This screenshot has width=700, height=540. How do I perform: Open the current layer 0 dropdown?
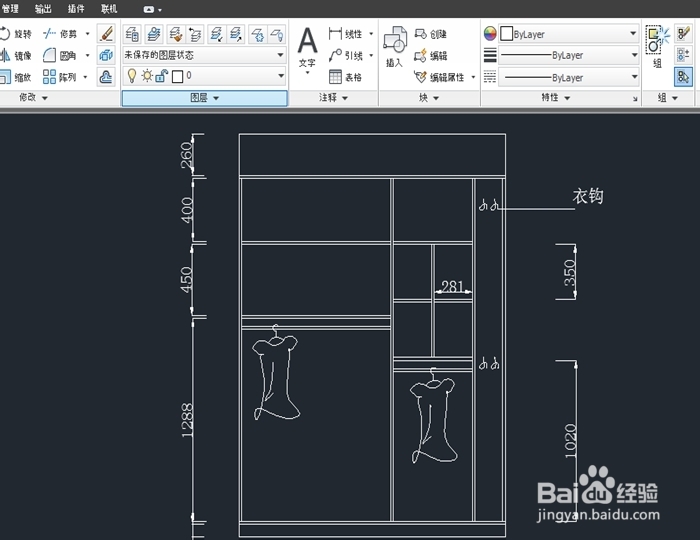204,76
